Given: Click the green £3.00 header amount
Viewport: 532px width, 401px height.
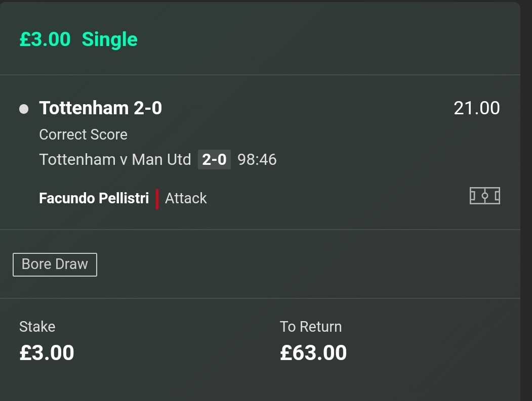Looking at the screenshot, I should [x=45, y=39].
